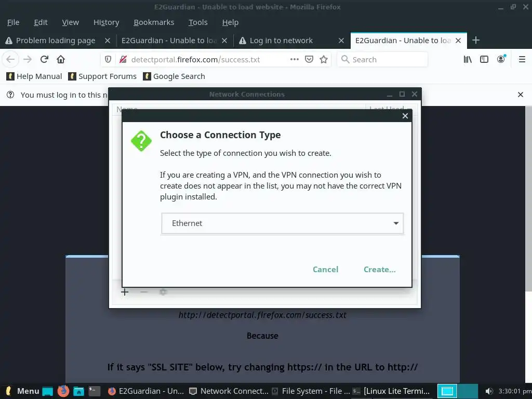Select workspace two in the pager
This screenshot has width=532, height=399.
468,391
